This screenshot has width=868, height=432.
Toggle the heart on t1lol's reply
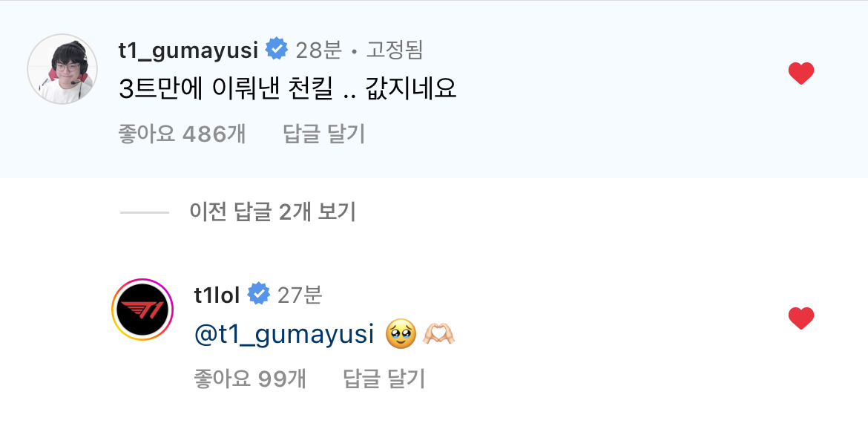click(801, 318)
